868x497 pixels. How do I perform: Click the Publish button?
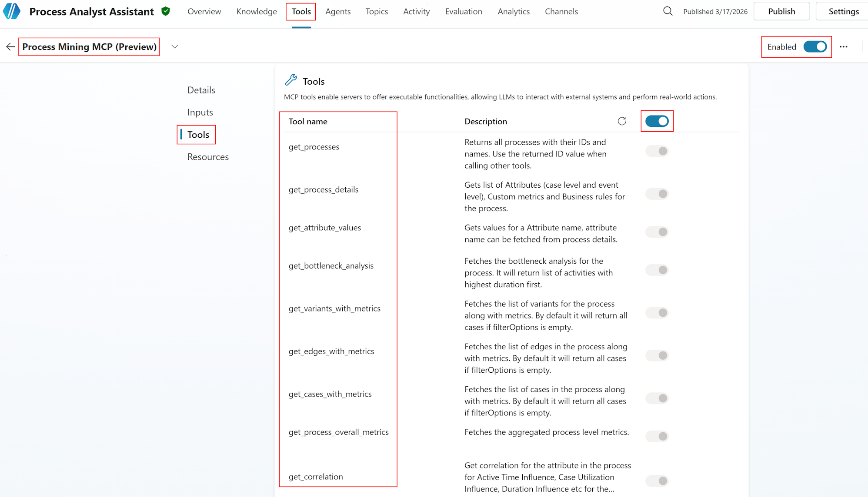point(781,11)
